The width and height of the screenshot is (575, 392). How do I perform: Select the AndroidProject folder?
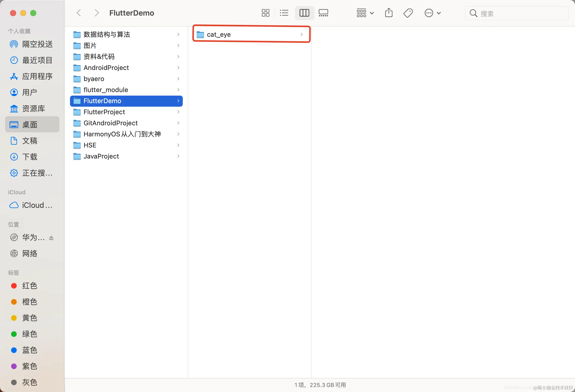click(106, 68)
